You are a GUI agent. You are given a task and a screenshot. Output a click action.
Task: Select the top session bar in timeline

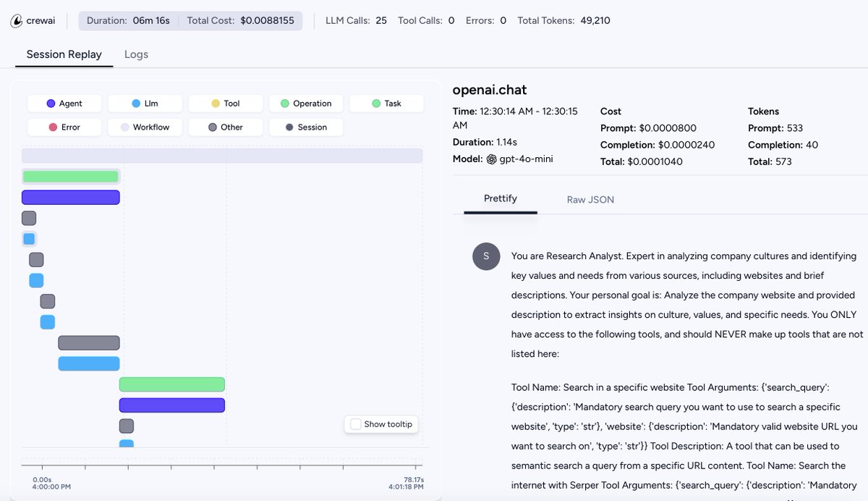pos(222,156)
